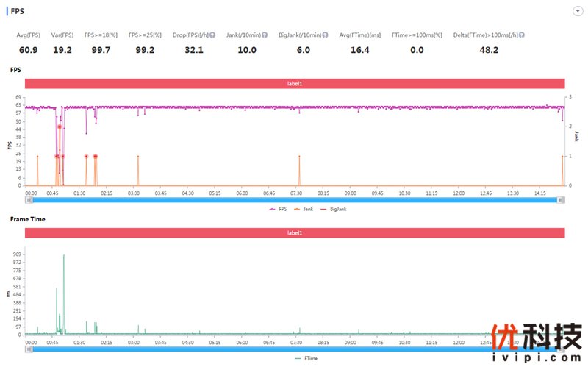This screenshot has height=367, width=588.
Task: Click the help icon beside Drop(FPS)[/h]
Action: [x=212, y=35]
